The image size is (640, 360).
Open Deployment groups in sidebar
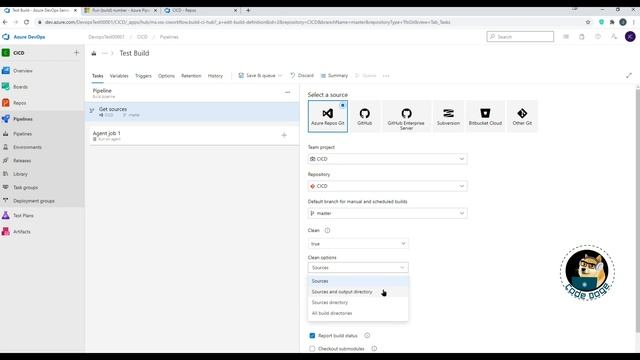[x=33, y=201]
